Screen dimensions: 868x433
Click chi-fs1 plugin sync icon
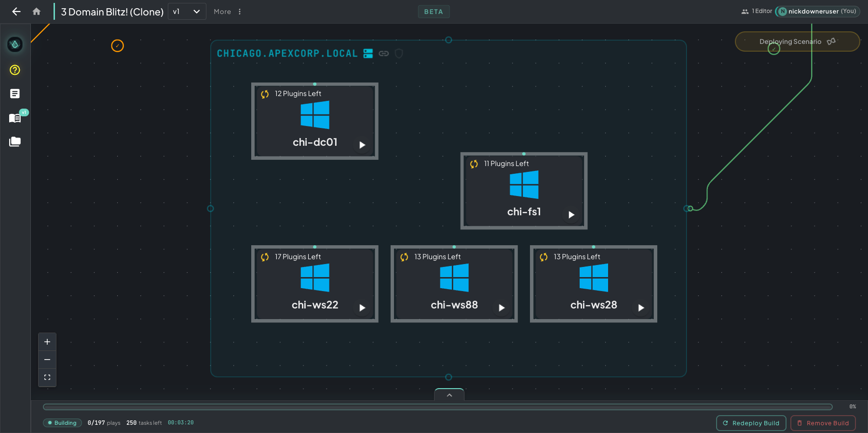tap(474, 164)
